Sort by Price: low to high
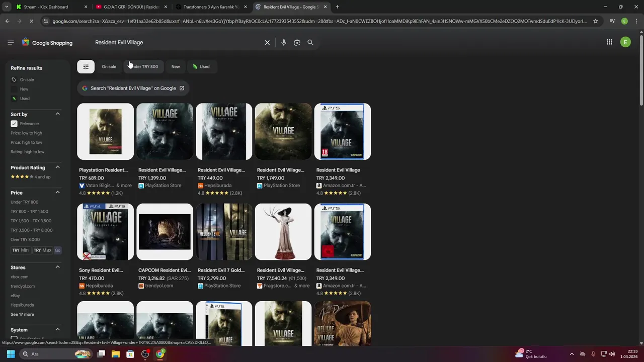This screenshot has width=644, height=362. [26, 133]
